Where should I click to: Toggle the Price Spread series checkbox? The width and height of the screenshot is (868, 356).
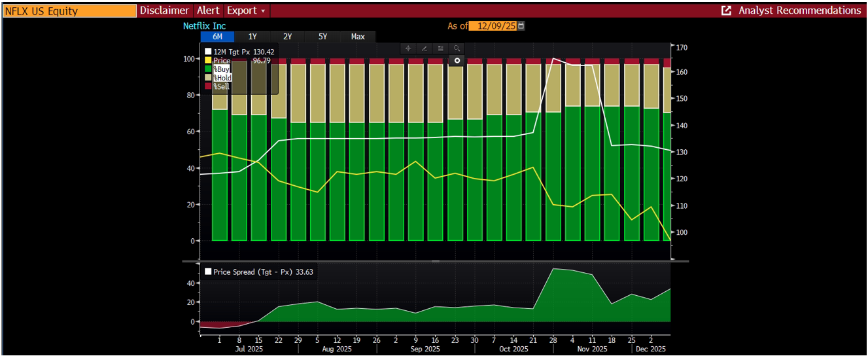tap(208, 272)
